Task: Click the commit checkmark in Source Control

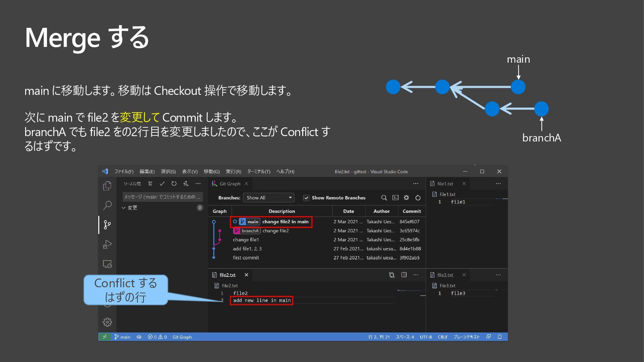Action: [162, 184]
